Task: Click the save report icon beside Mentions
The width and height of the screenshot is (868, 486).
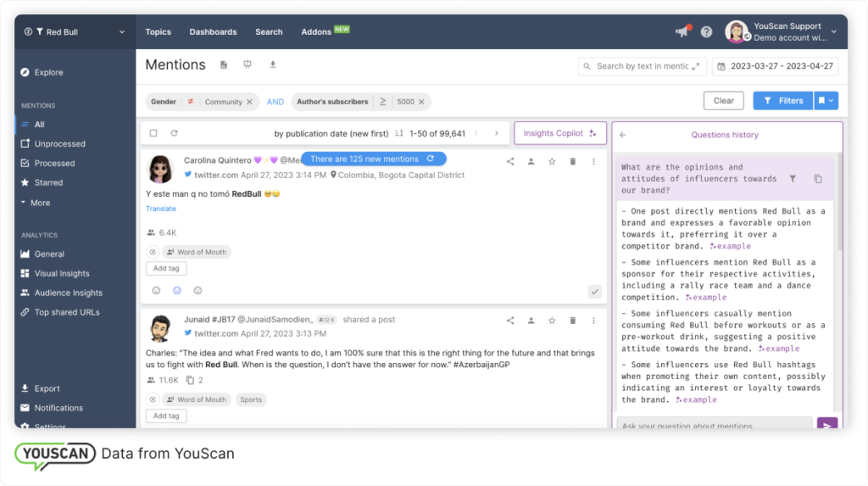Action: (224, 64)
